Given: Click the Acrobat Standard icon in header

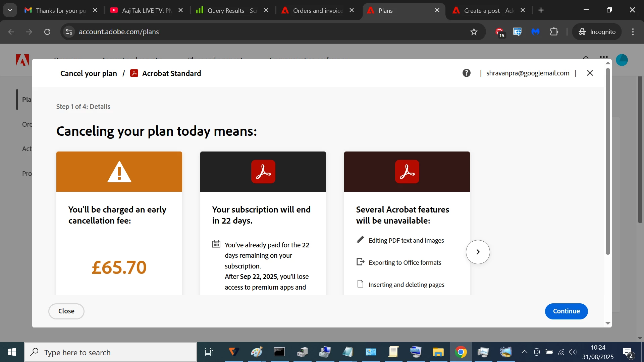Looking at the screenshot, I should pyautogui.click(x=134, y=73).
